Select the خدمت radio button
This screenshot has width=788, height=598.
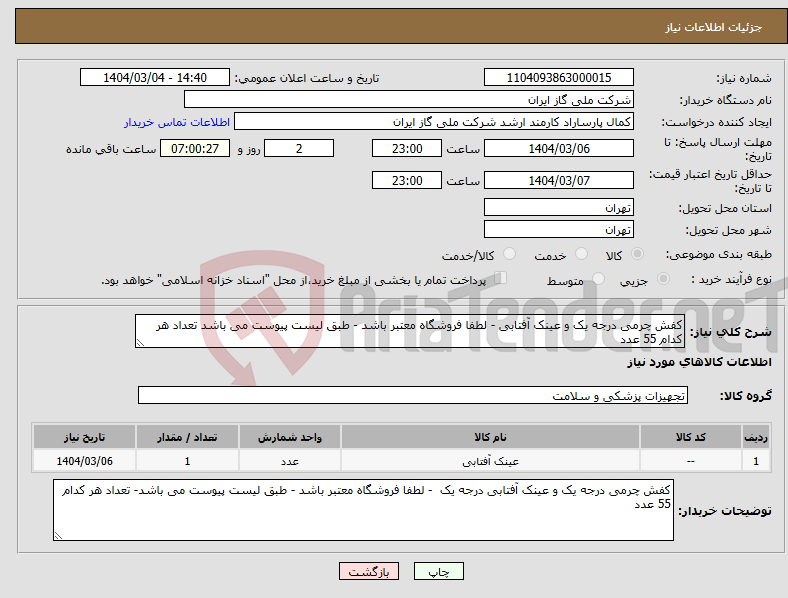point(581,254)
